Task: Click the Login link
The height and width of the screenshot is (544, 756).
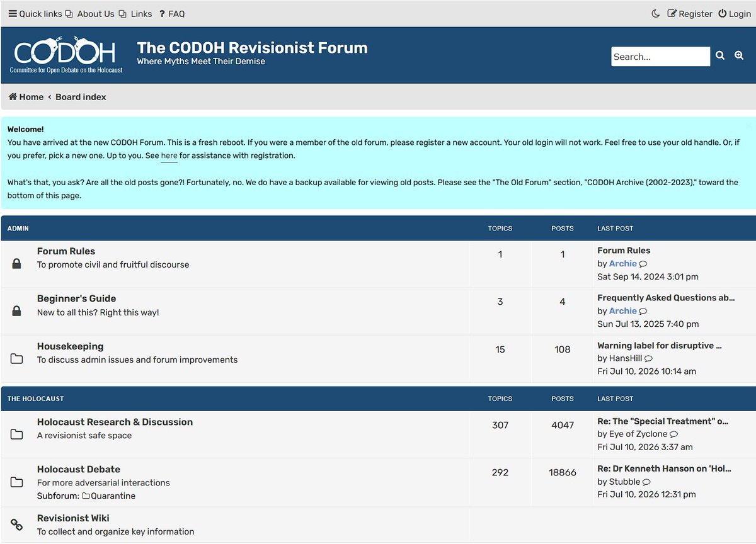Action: point(735,13)
